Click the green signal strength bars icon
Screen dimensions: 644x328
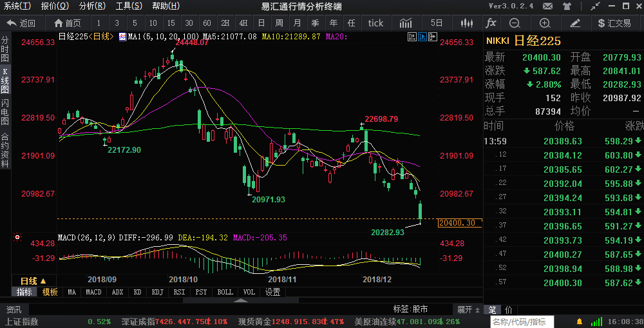pyautogui.click(x=596, y=322)
